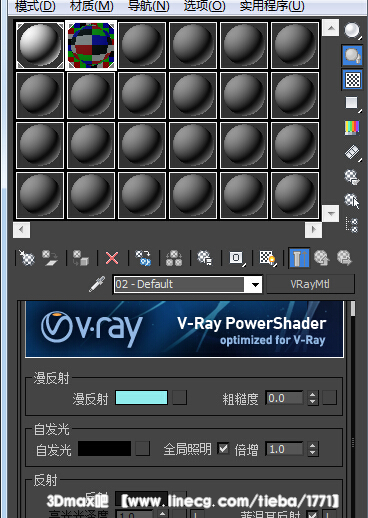368x518 pixels.
Task: Click the red X Reset Map icon
Action: tap(112, 258)
